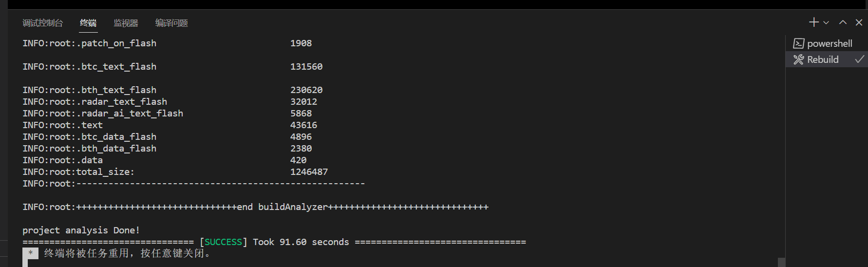Viewport: 868px width, 267px height.
Task: Select the 终端 tab
Action: coord(88,23)
